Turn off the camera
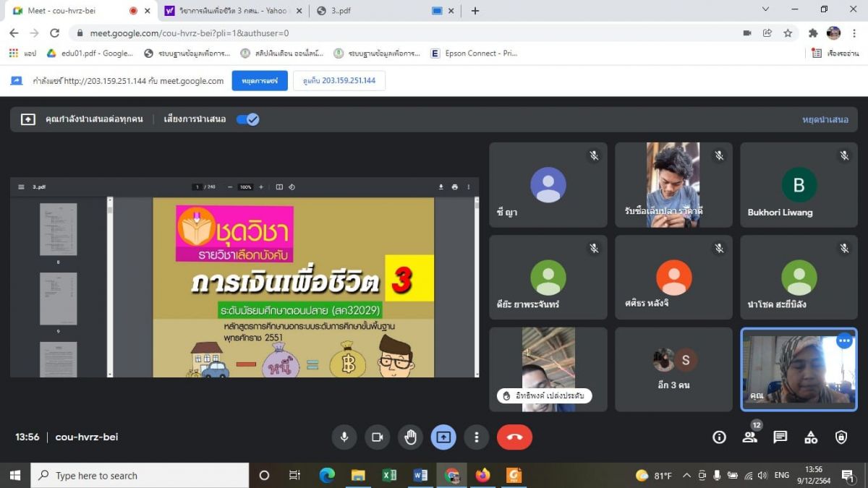This screenshot has width=868, height=488. 377,437
